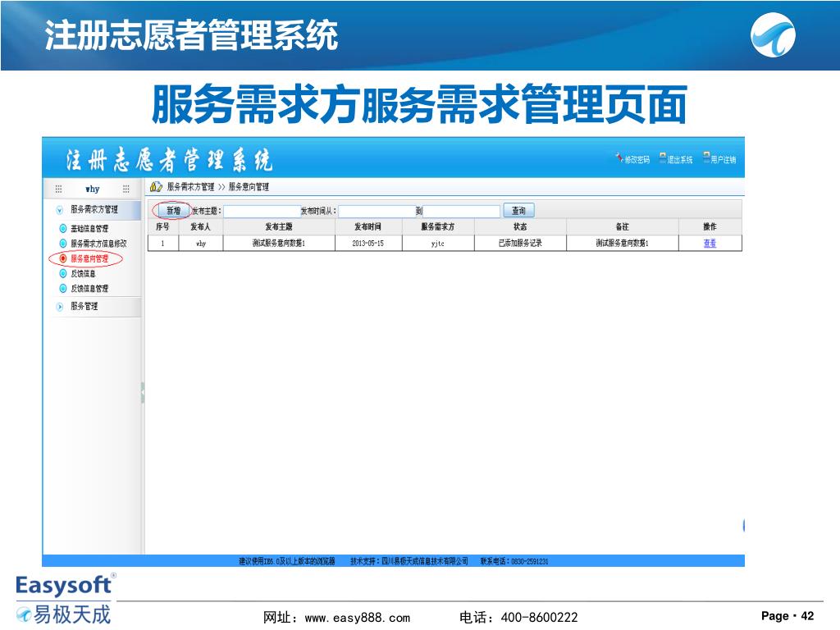Click the 序号 column header
Image resolution: width=840 pixels, height=630 pixels.
(163, 226)
